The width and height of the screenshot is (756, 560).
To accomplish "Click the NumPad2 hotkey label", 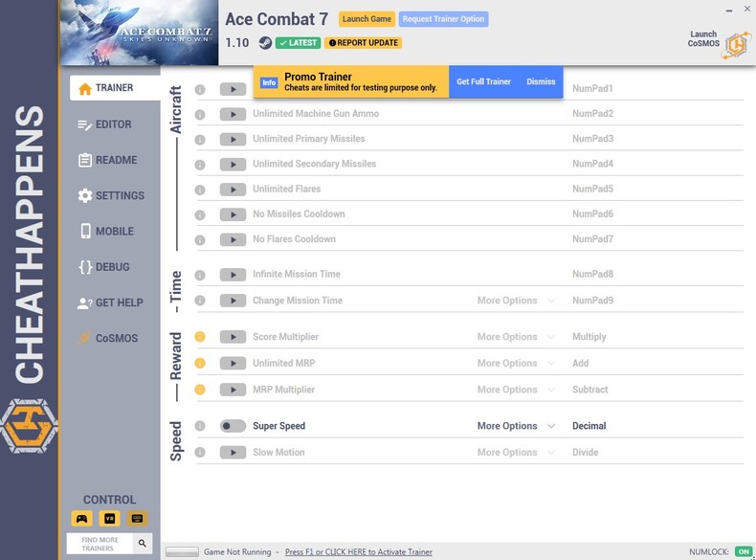I will pyautogui.click(x=592, y=114).
